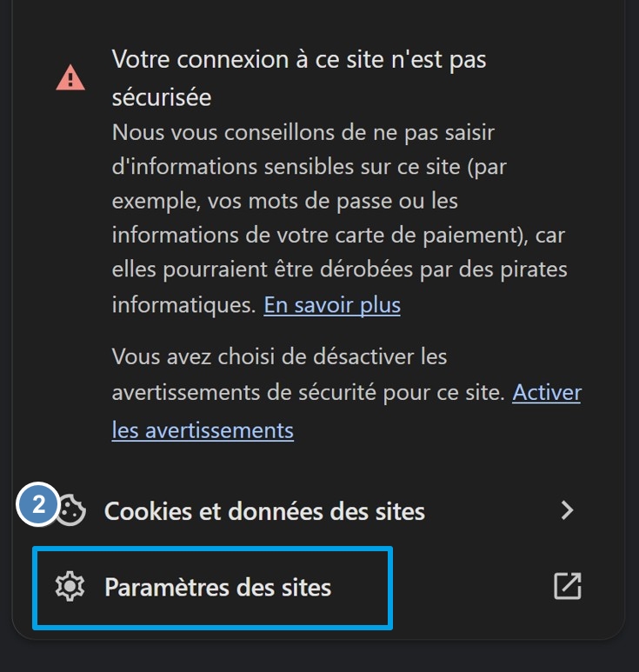Click the phrase "avertissements de sécurité pour ce site"
The width and height of the screenshot is (639, 672).
coord(308,393)
